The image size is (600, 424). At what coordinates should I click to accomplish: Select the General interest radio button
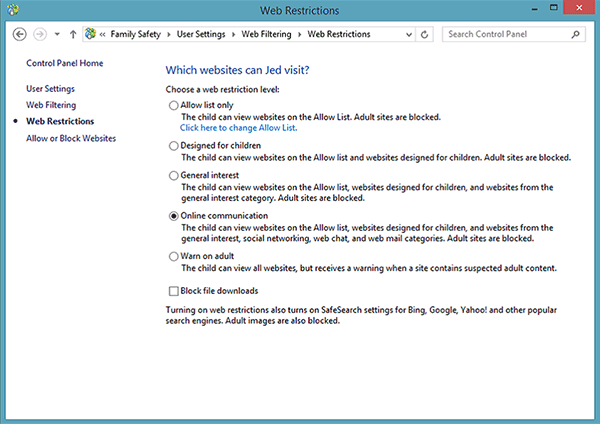[173, 174]
